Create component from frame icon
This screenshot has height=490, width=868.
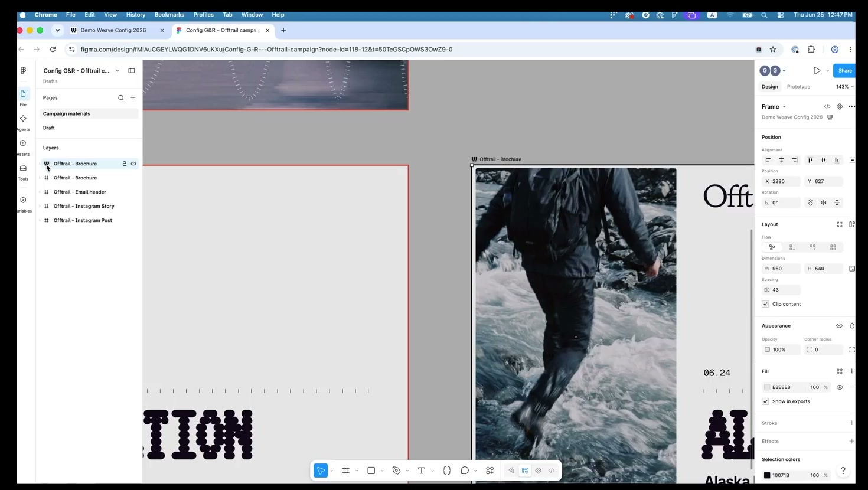pos(840,107)
